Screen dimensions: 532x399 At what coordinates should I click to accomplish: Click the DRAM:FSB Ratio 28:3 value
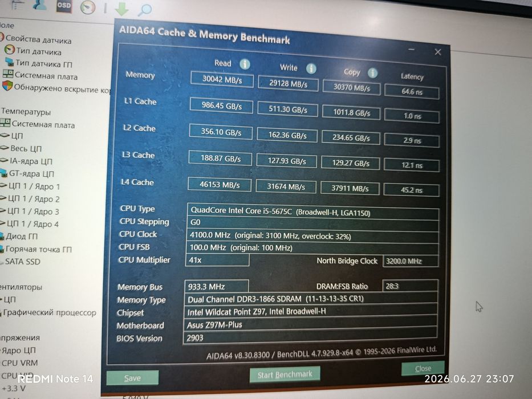[x=410, y=286]
